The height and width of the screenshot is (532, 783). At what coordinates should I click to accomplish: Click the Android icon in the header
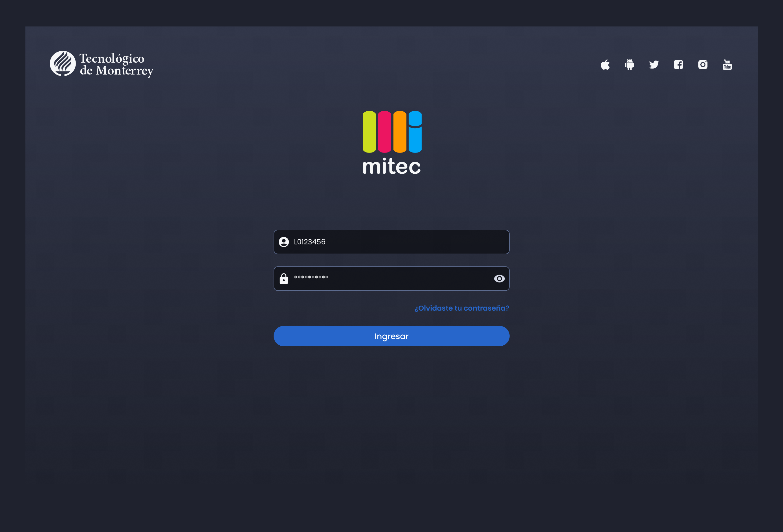pos(629,64)
